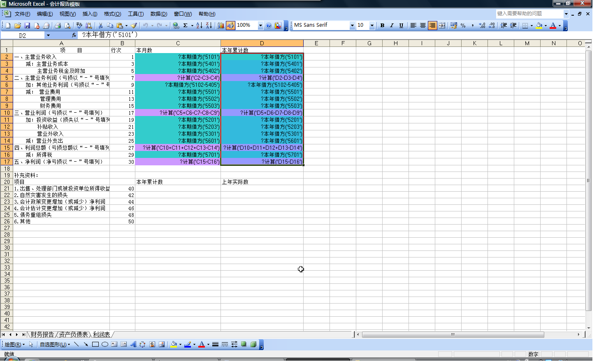Toggle Italic formatting

[392, 26]
